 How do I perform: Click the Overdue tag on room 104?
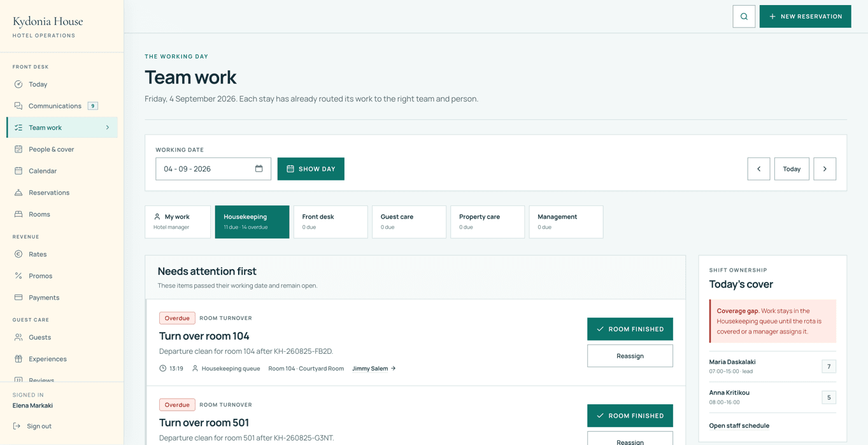pyautogui.click(x=177, y=318)
